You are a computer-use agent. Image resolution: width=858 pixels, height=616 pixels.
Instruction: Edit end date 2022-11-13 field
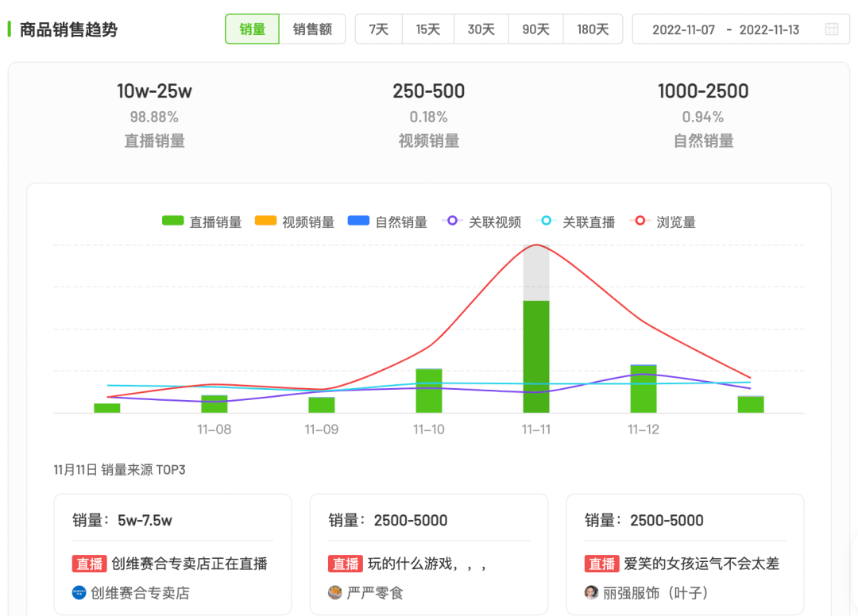tap(769, 29)
